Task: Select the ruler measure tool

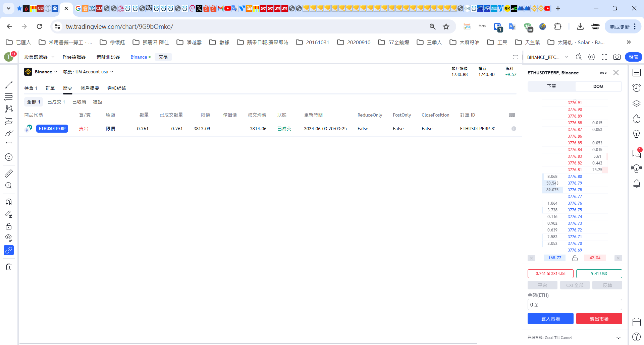Action: pyautogui.click(x=9, y=173)
